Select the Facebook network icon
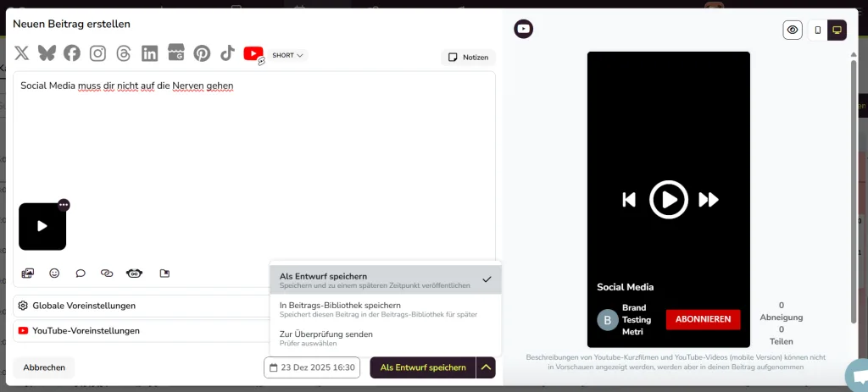Screen dimensions: 868x392 [x=72, y=53]
